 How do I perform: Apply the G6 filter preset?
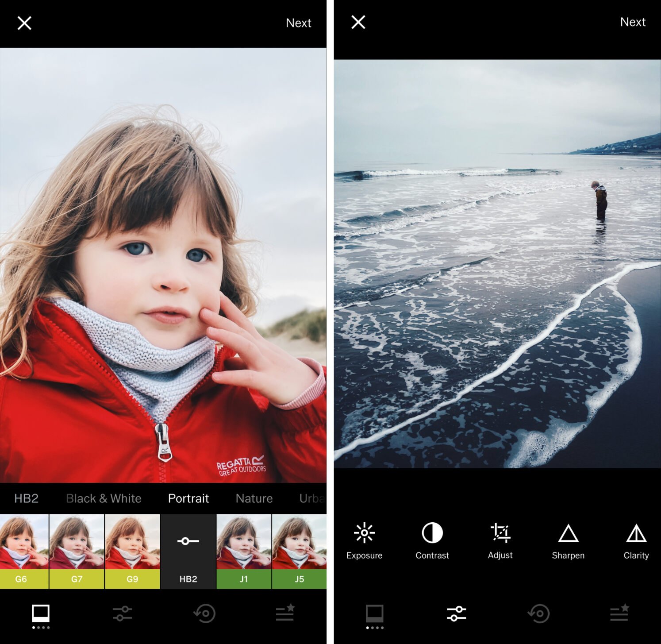(x=24, y=553)
